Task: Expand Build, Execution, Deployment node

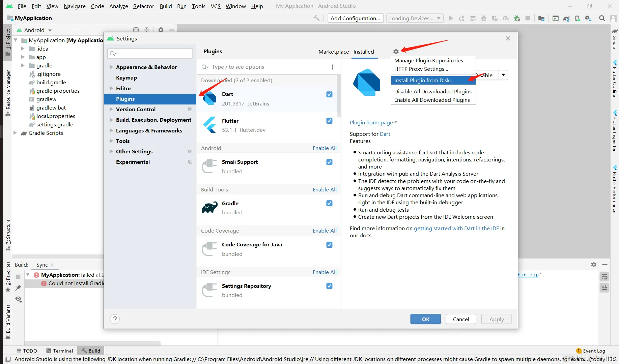Action: pyautogui.click(x=111, y=120)
